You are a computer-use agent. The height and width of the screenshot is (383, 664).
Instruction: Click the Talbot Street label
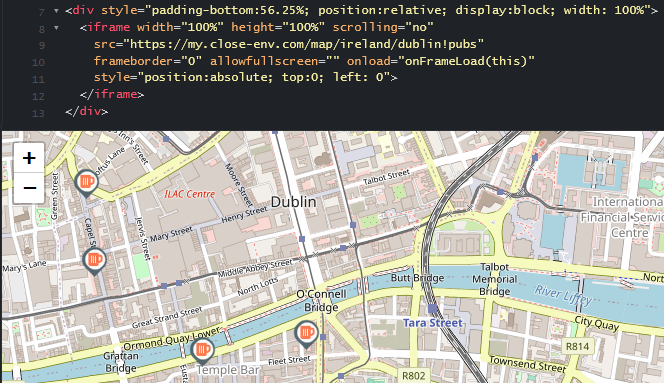pos(386,177)
